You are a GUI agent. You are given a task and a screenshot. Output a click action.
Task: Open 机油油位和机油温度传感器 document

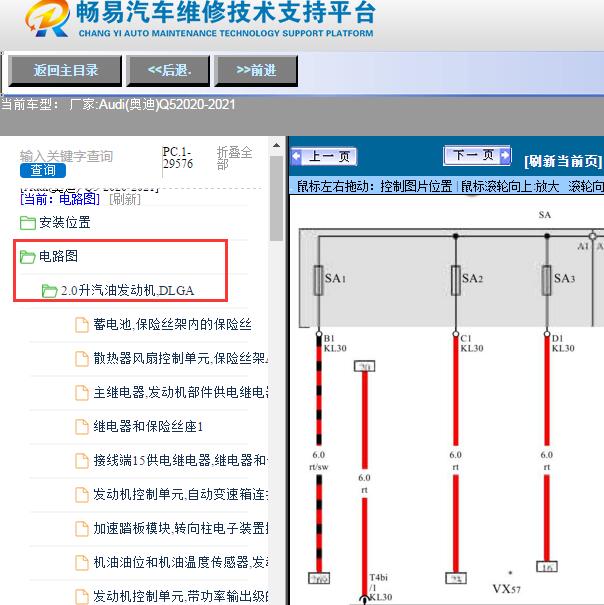(x=181, y=562)
